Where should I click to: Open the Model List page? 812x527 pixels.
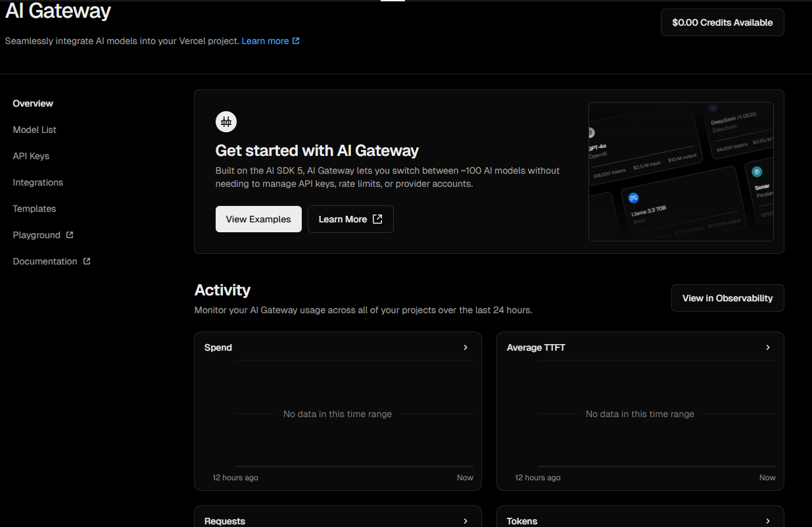[x=34, y=130]
